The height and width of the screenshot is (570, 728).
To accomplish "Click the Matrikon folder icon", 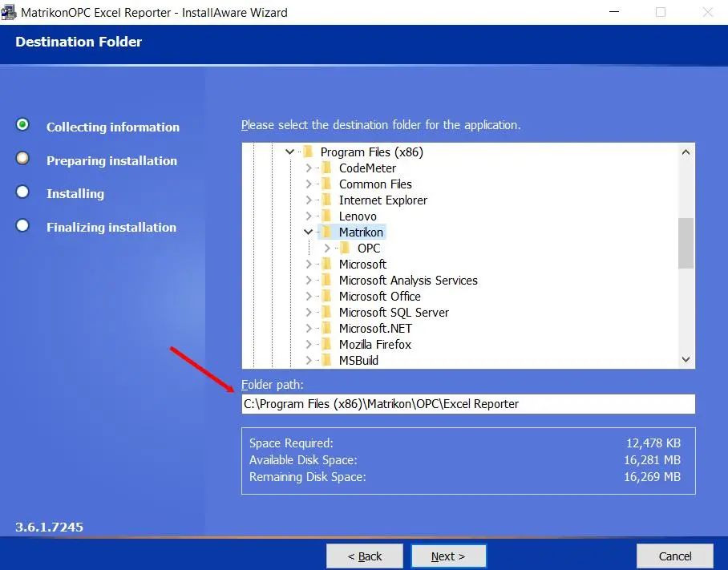I will (326, 232).
